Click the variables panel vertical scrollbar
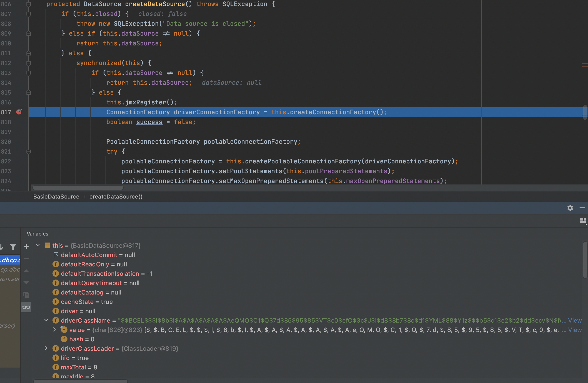 [585, 260]
